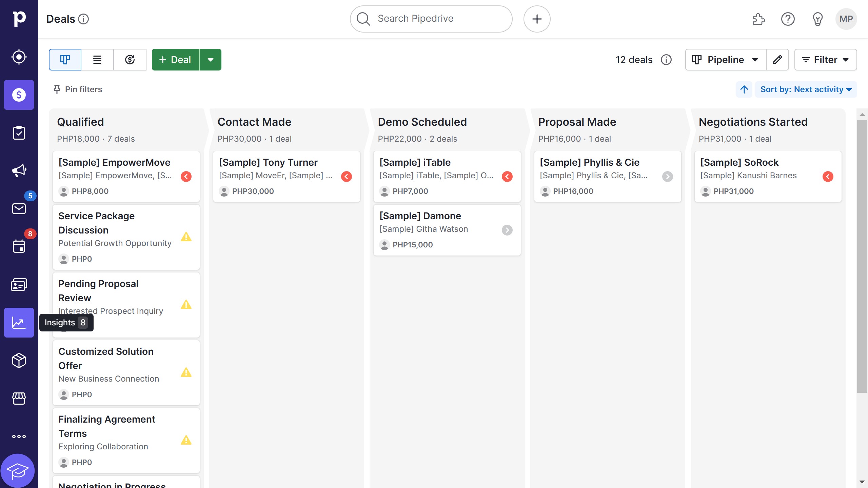Click Pin filters link
This screenshot has height=488, width=868.
[x=78, y=89]
